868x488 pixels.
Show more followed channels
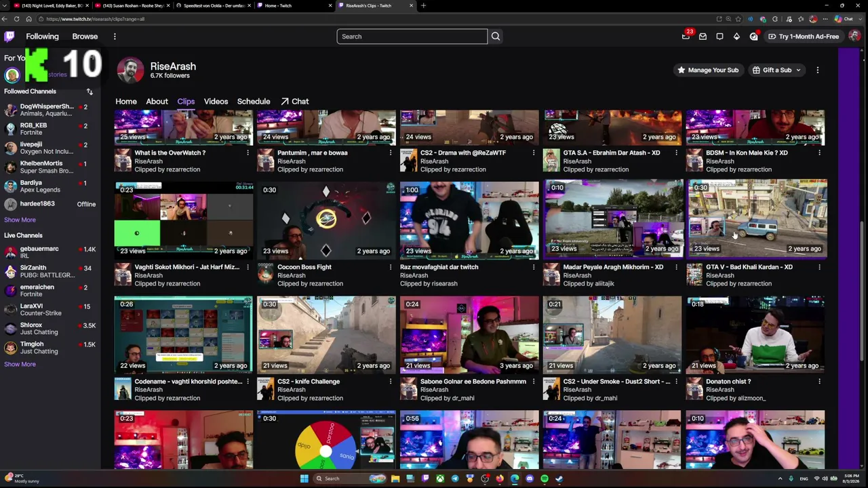coord(20,220)
